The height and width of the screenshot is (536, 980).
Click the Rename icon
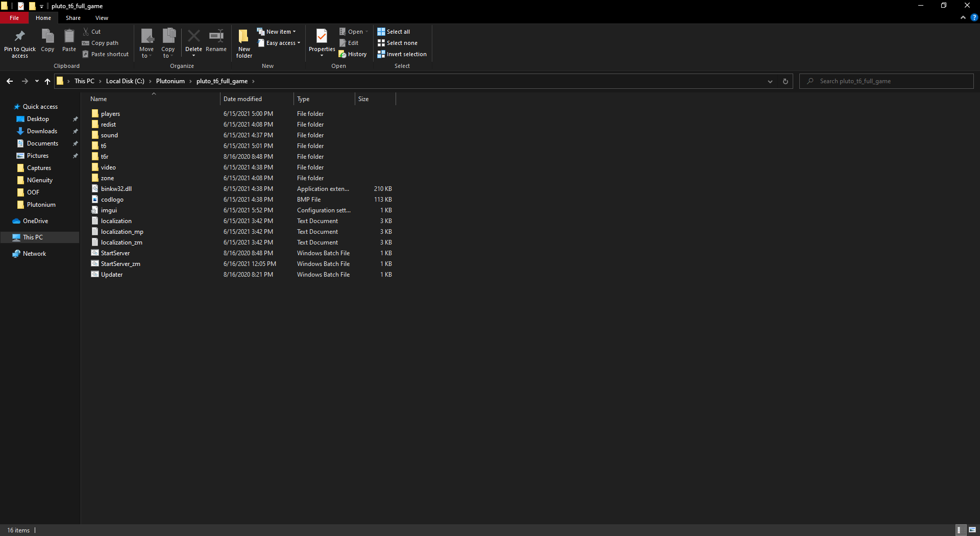tap(216, 36)
